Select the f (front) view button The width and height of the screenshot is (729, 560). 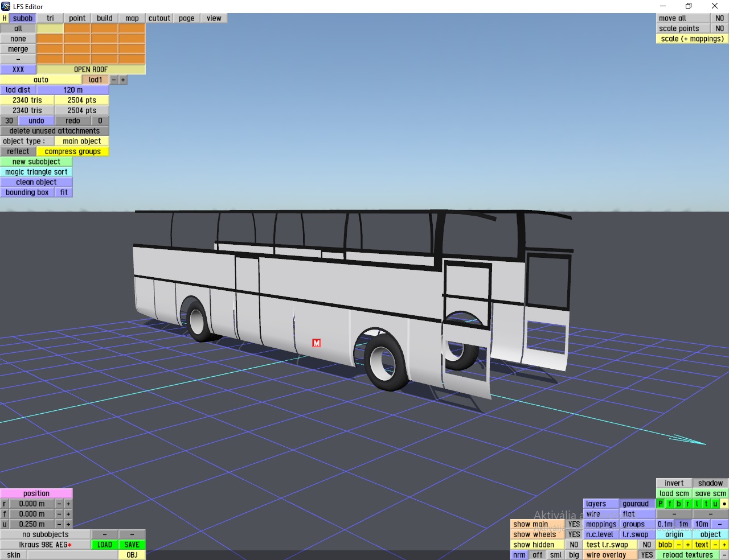(x=670, y=504)
